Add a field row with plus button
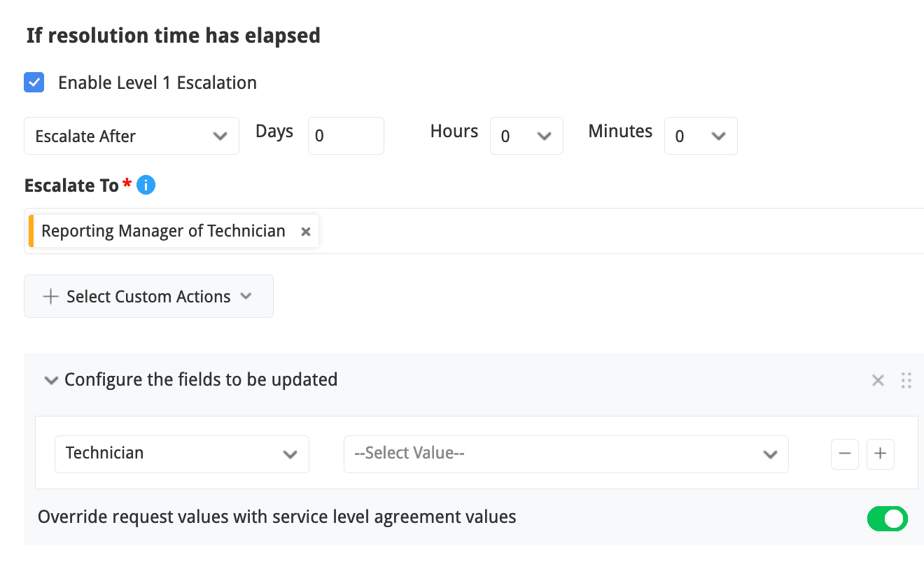This screenshot has width=924, height=588. coord(881,454)
